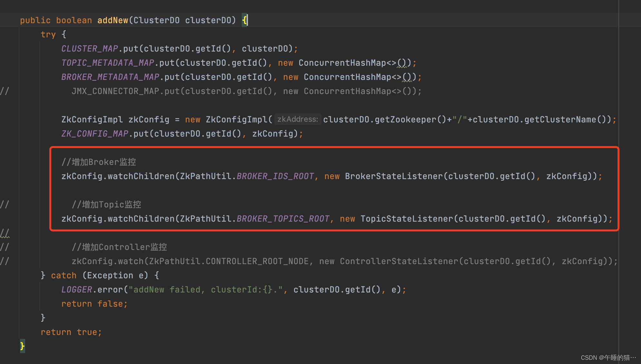Click catch keyword

click(64, 275)
